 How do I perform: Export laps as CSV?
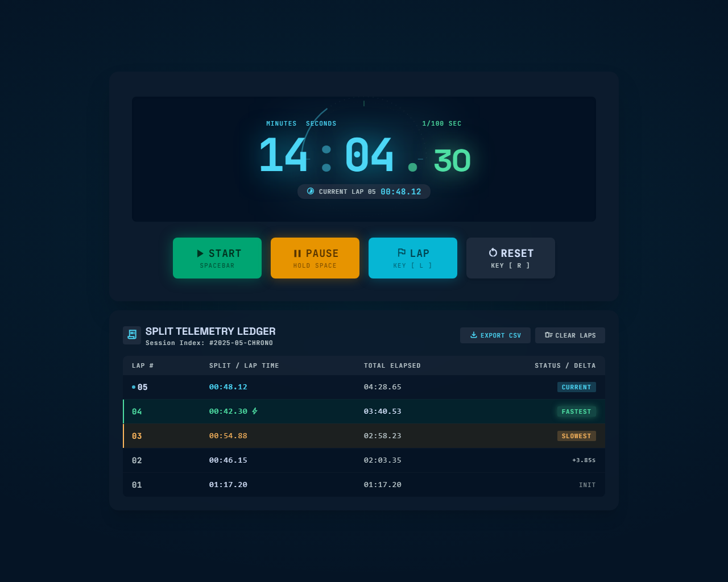coord(495,335)
